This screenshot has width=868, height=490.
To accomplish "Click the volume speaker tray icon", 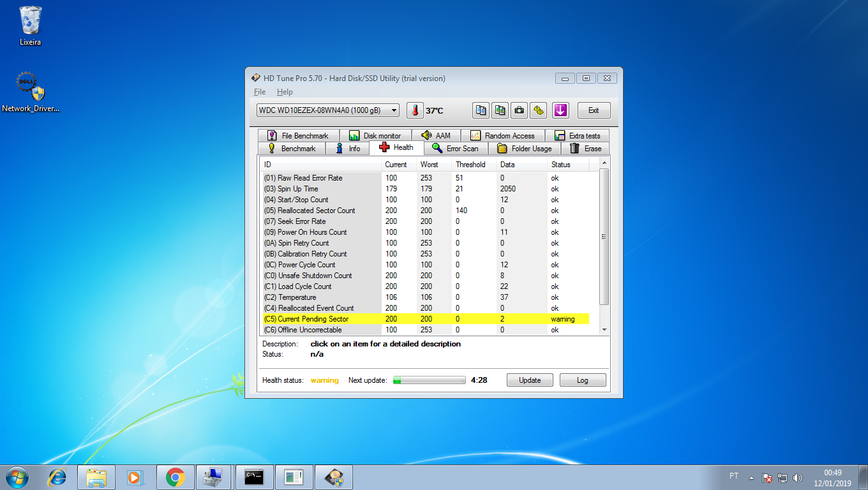I will [797, 477].
